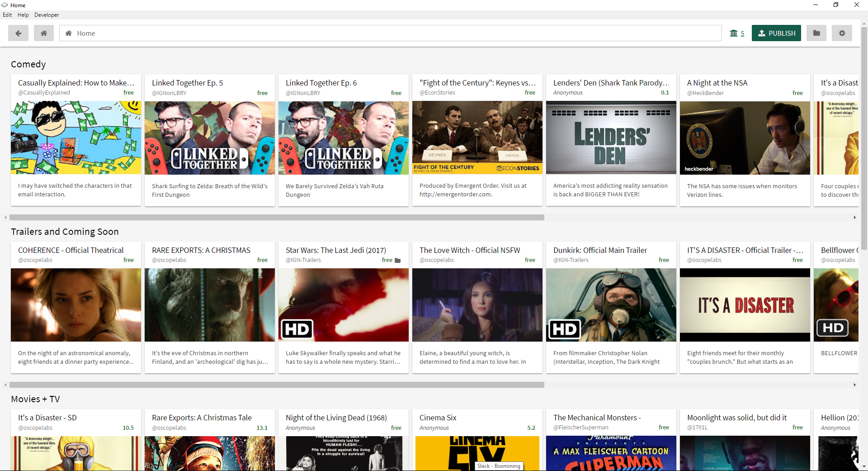Click the page vertical scrollbar thumb
The image size is (868, 471).
864,138
